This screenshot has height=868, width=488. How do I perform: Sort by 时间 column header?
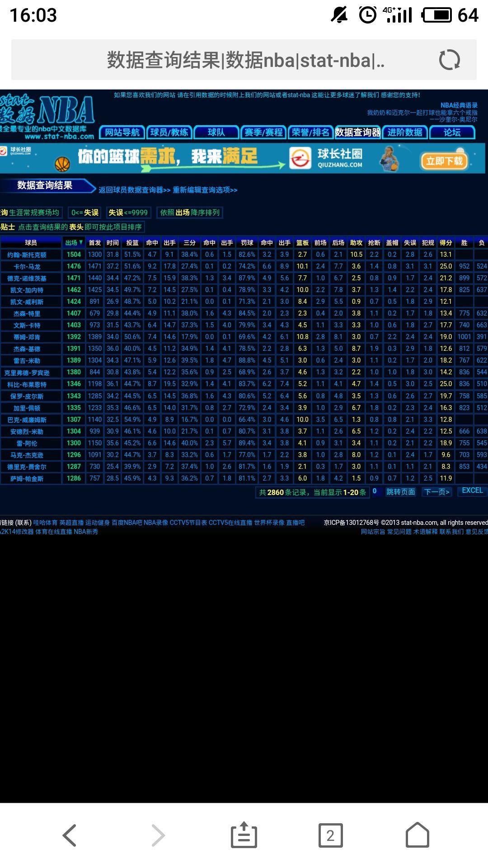tap(113, 243)
